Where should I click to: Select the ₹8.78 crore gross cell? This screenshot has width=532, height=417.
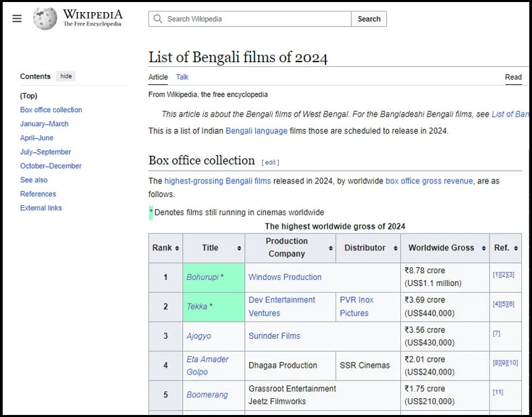[445, 277]
